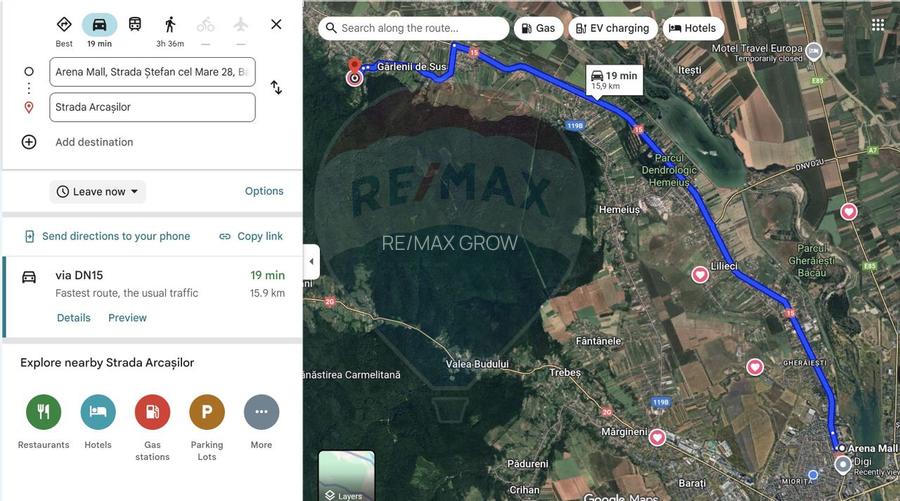Click the reverse starting point and destination arrows
The image size is (900, 501).
pyautogui.click(x=276, y=88)
